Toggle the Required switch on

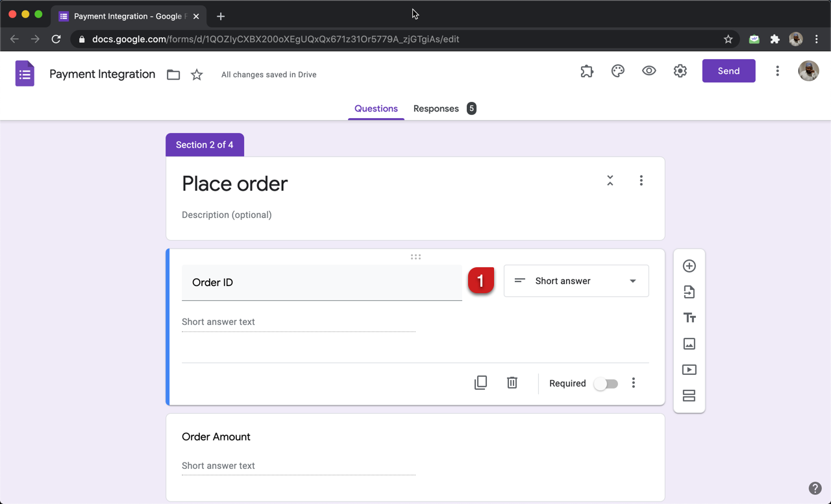[606, 383]
